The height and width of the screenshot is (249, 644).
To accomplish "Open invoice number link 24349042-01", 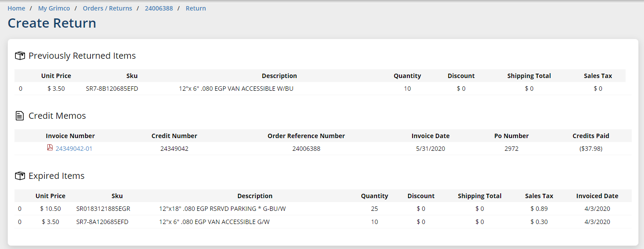I will [74, 149].
